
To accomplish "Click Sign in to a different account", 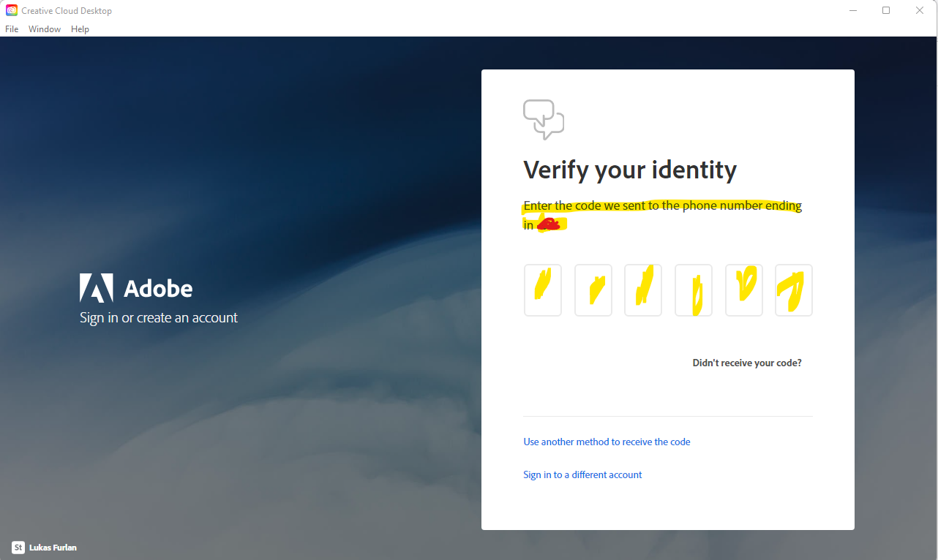I will pyautogui.click(x=582, y=474).
